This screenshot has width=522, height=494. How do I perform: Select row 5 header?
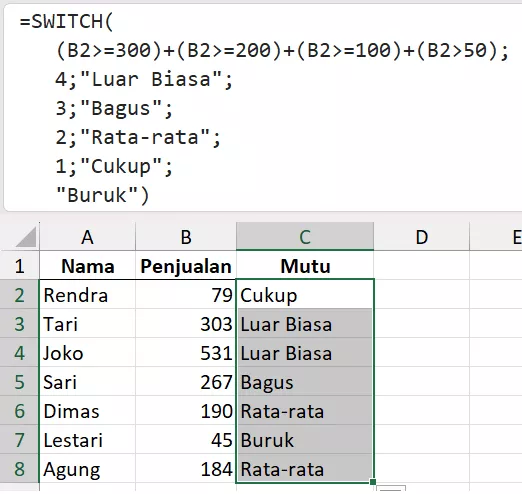coord(19,382)
